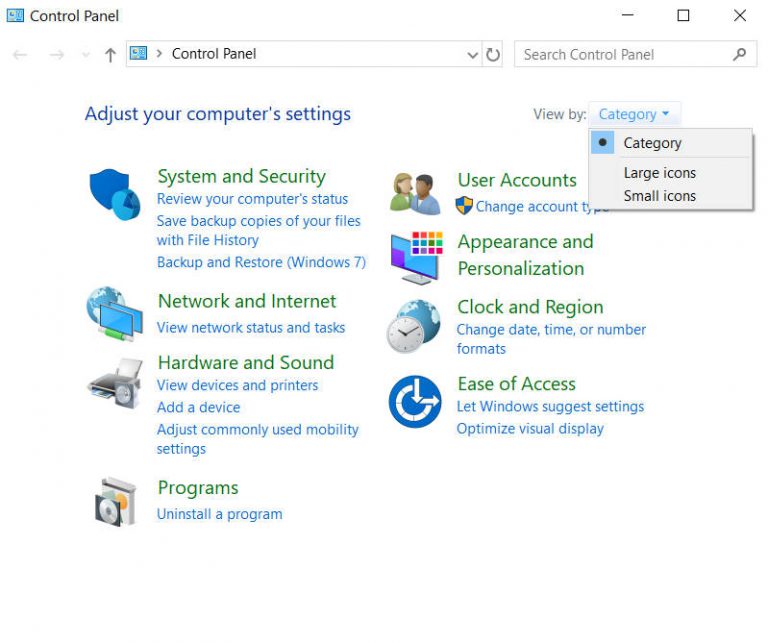Click the Control Panel breadcrumb chevron
Image resolution: width=768 pixels, height=643 pixels.
[159, 54]
